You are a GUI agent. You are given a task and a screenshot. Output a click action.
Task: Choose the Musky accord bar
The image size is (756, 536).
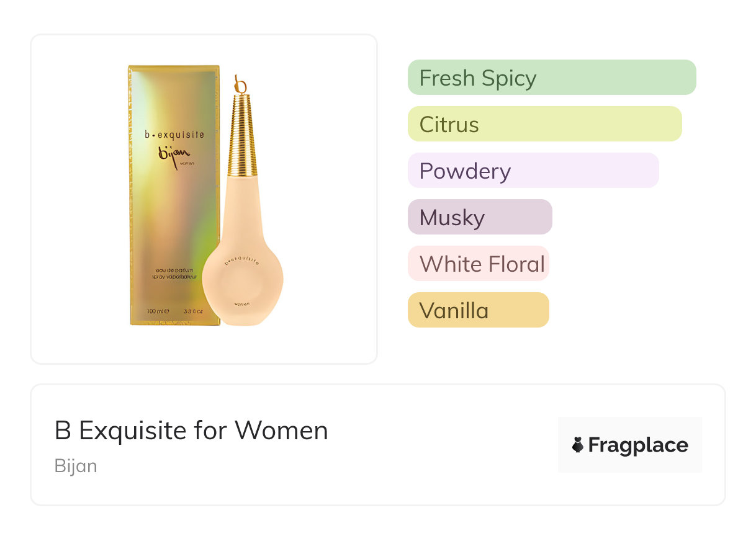pyautogui.click(x=479, y=217)
